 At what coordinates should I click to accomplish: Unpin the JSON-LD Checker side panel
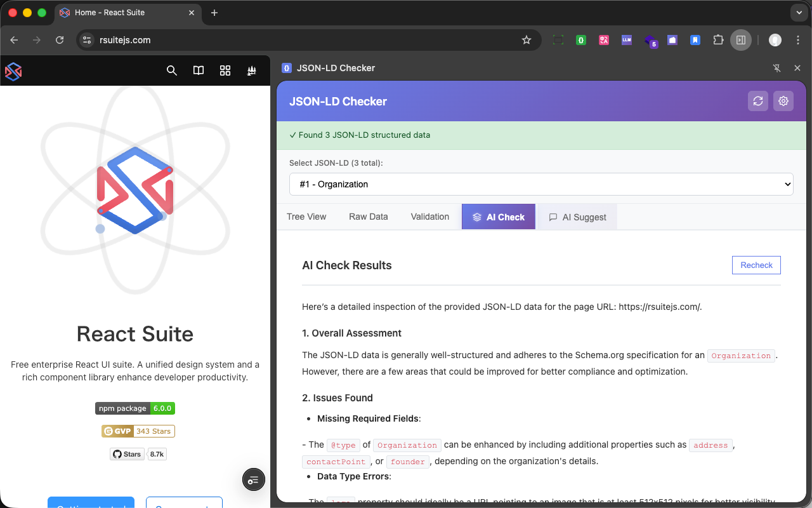tap(776, 68)
